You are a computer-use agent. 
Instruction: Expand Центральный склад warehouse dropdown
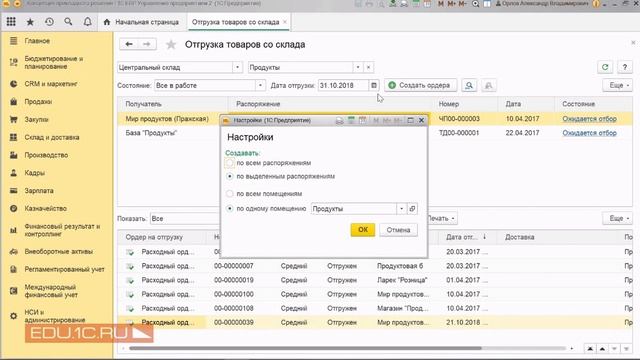click(237, 67)
